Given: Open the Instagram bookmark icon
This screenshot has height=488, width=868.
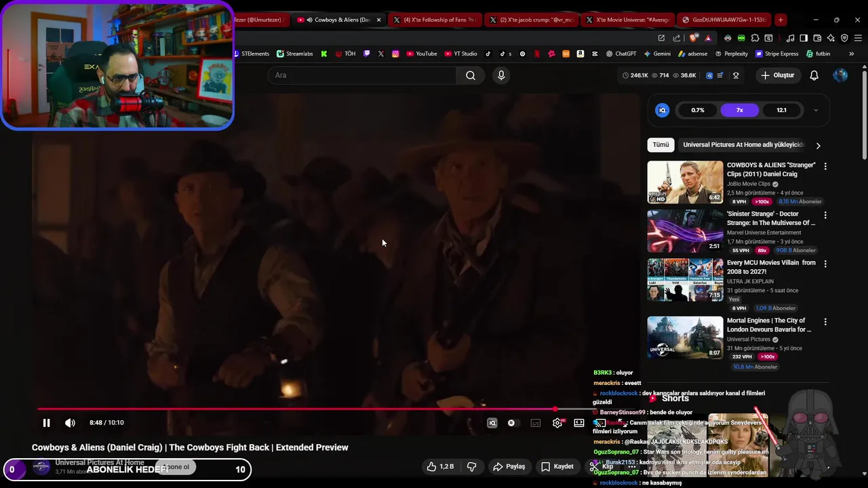Looking at the screenshot, I should [x=395, y=54].
